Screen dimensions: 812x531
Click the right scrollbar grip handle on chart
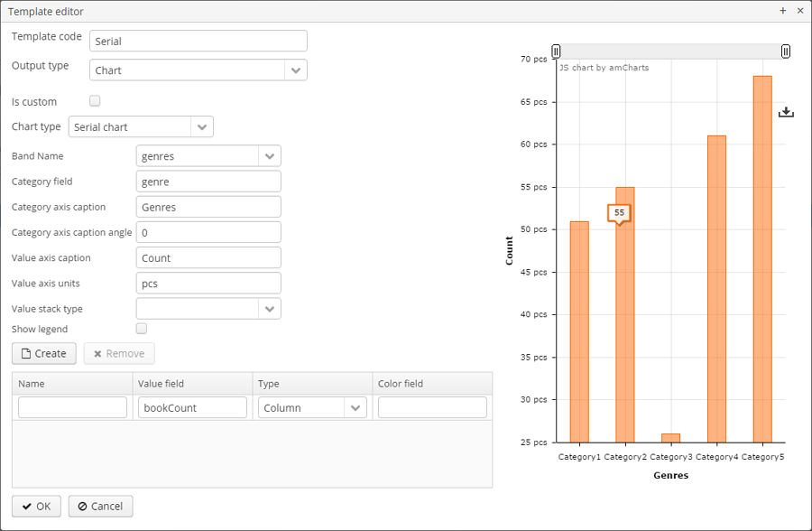(786, 51)
